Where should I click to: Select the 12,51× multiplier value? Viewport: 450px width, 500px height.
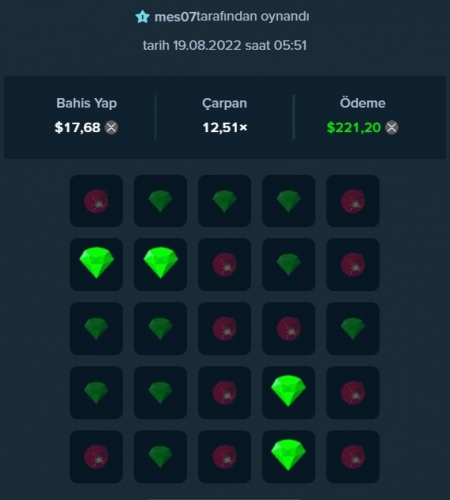225,128
